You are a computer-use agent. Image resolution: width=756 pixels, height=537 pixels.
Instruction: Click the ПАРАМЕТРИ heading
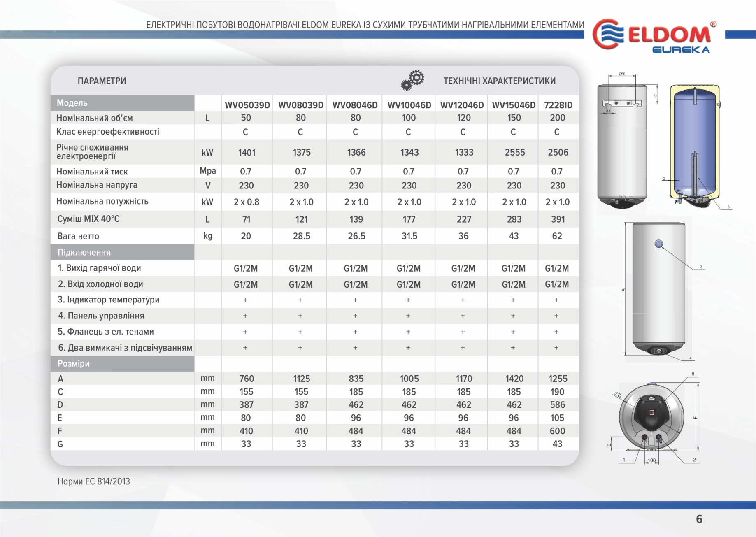point(102,81)
